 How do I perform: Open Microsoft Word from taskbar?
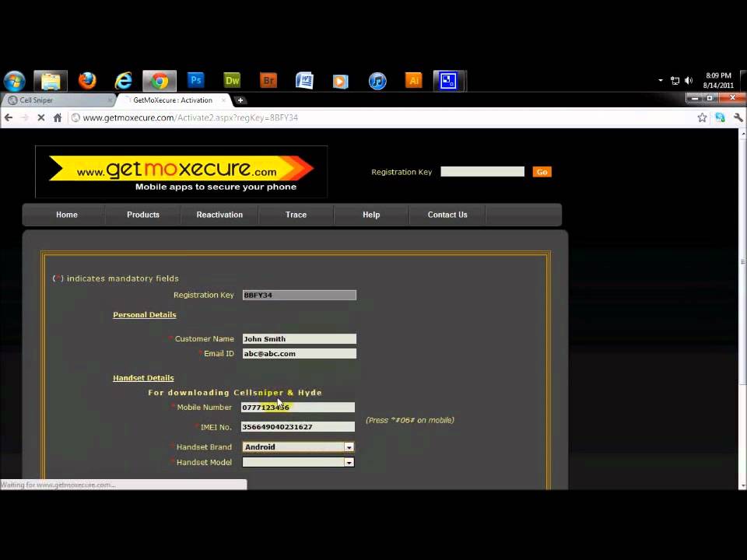[x=304, y=80]
